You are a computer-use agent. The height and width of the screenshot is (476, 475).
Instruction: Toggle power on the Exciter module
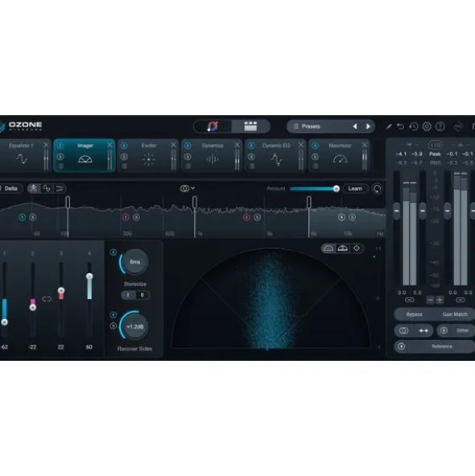coord(124,146)
